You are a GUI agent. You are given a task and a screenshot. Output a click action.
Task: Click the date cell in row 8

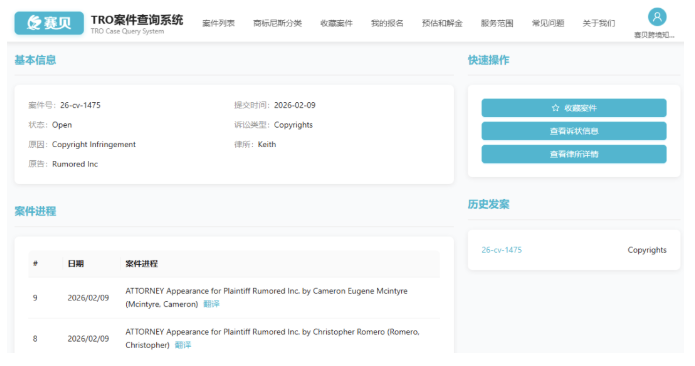[x=88, y=339]
